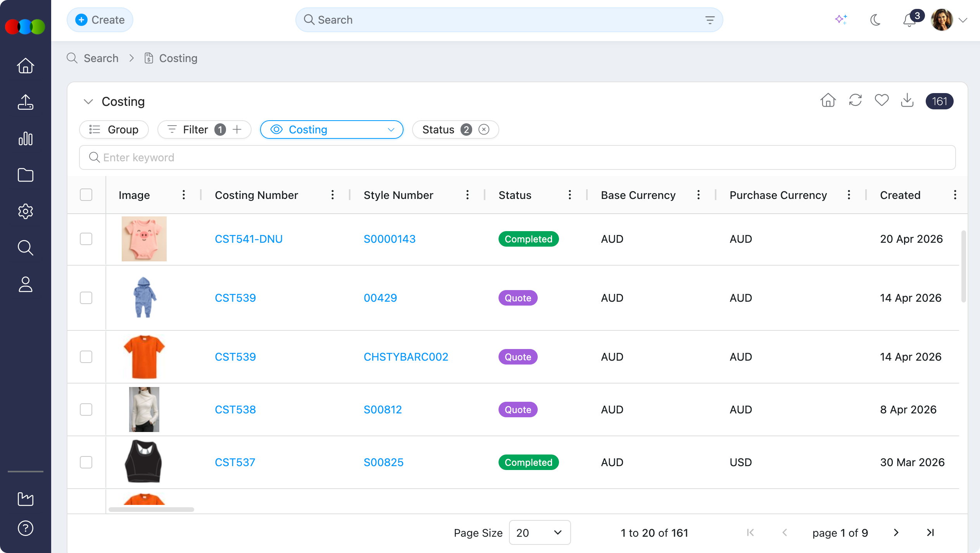This screenshot has width=980, height=553.
Task: Click the pink baby onesie thumbnail
Action: tap(144, 239)
